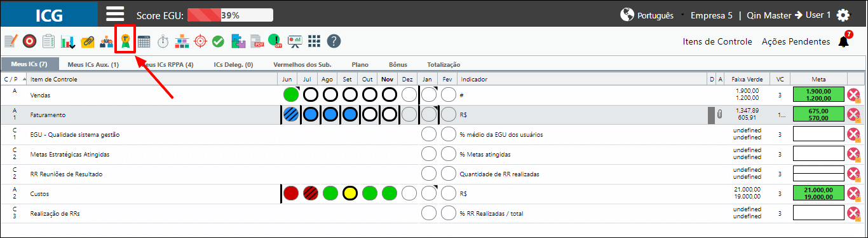The width and height of the screenshot is (868, 238).
Task: Switch to the Meus ICs Aux. (1) tab
Action: pos(93,64)
